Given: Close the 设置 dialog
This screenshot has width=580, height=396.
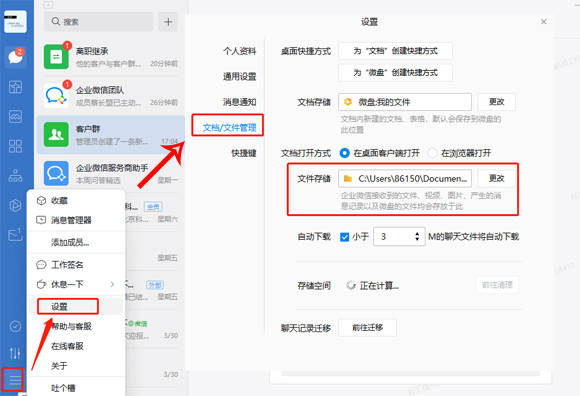Looking at the screenshot, I should coord(543,22).
